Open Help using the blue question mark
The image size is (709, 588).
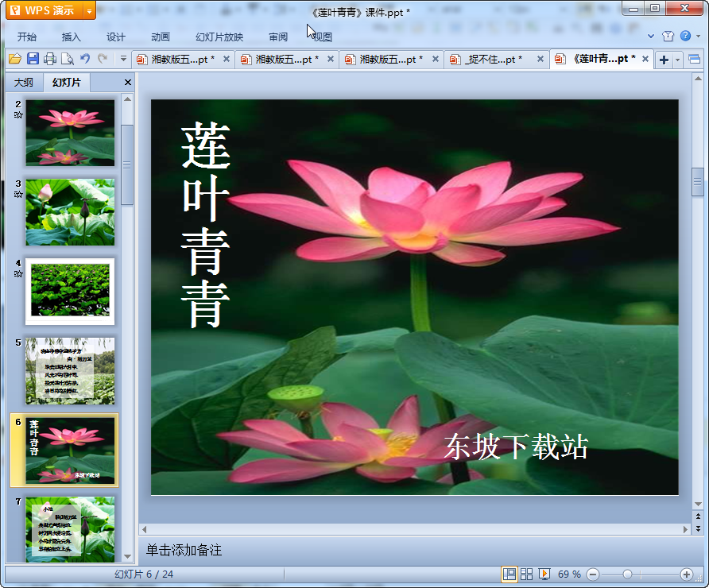(x=685, y=36)
